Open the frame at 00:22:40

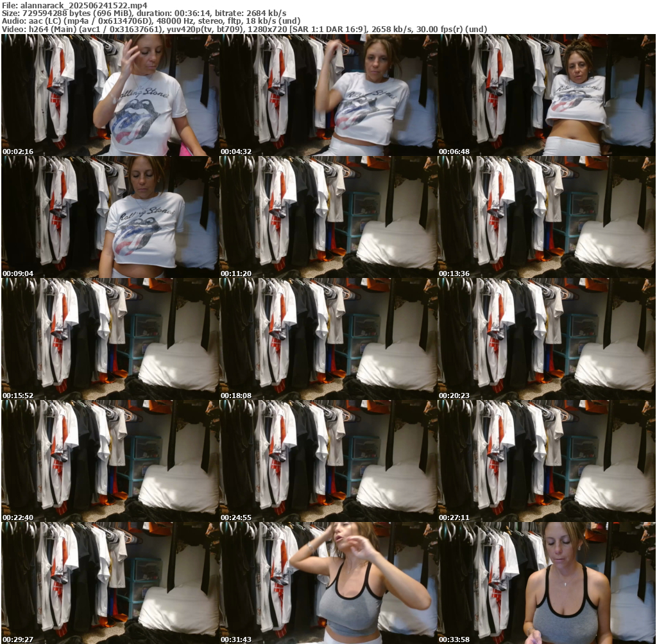[x=110, y=461]
